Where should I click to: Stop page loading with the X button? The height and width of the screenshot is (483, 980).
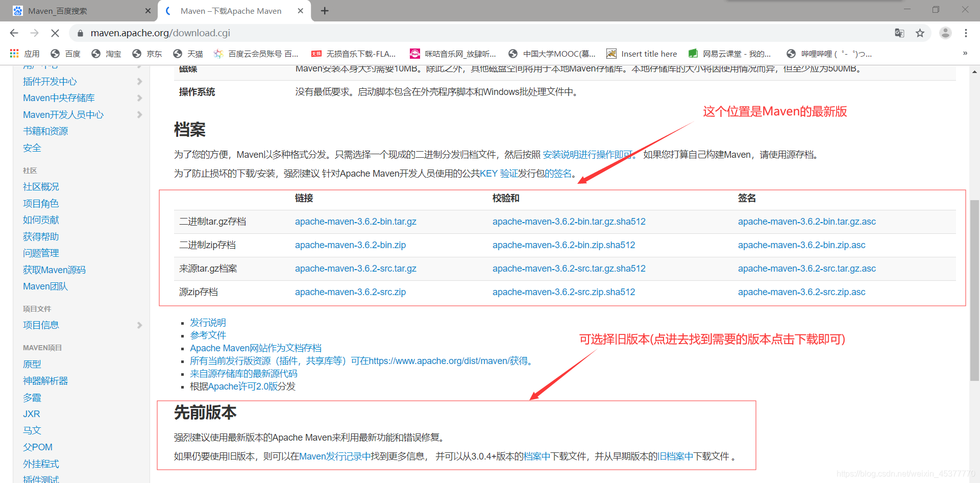click(55, 33)
